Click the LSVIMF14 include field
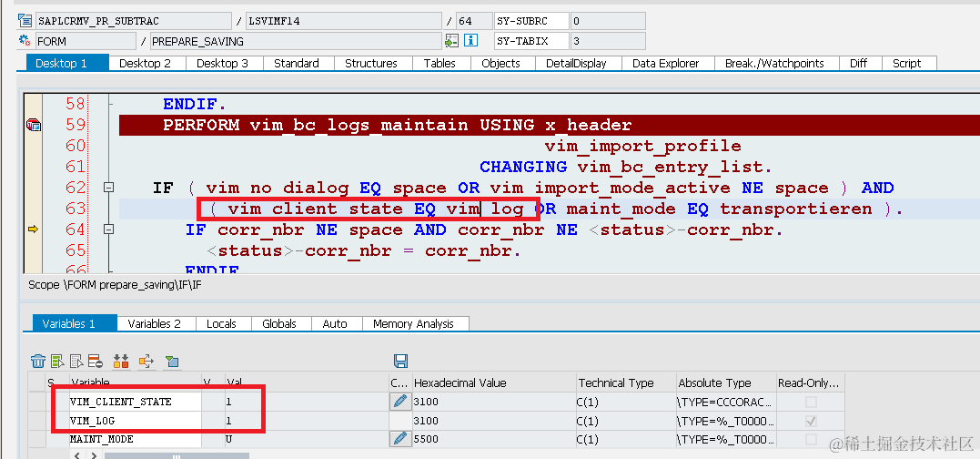The width and height of the screenshot is (980, 459). pyautogui.click(x=344, y=21)
